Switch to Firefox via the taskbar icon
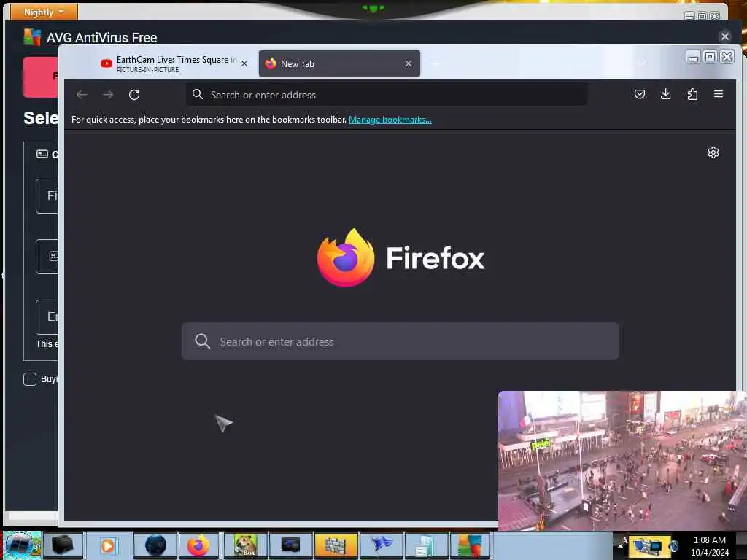 pyautogui.click(x=198, y=545)
